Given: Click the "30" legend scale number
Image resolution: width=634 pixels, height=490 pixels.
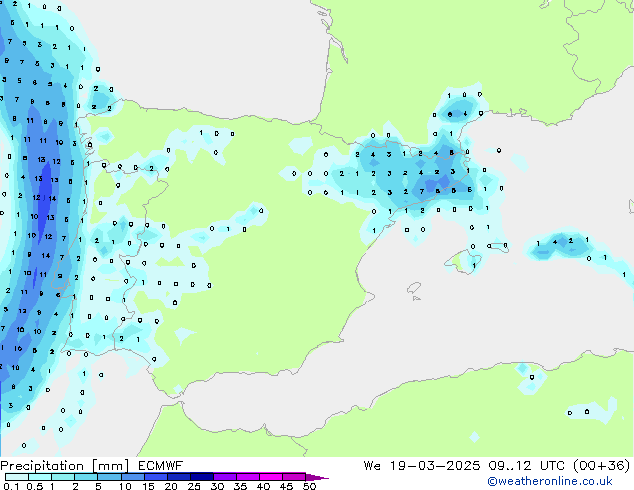Looking at the screenshot, I should (217, 486).
